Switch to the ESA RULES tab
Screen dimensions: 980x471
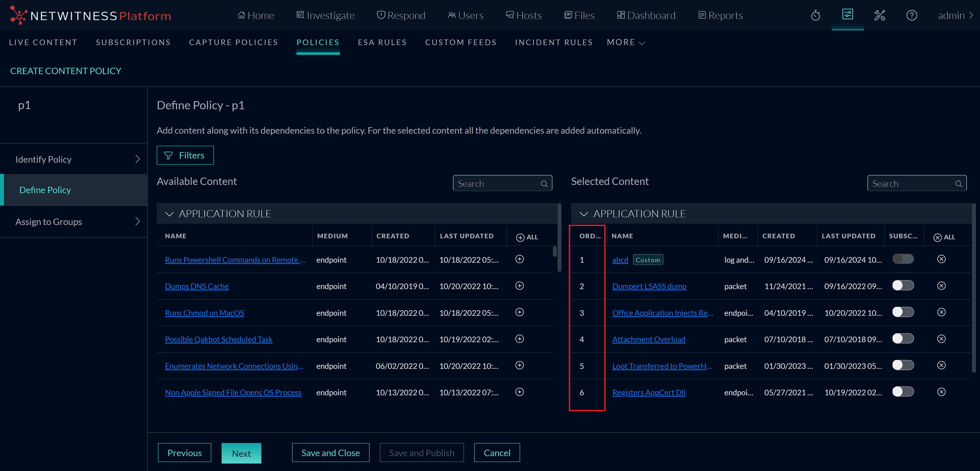coord(382,42)
